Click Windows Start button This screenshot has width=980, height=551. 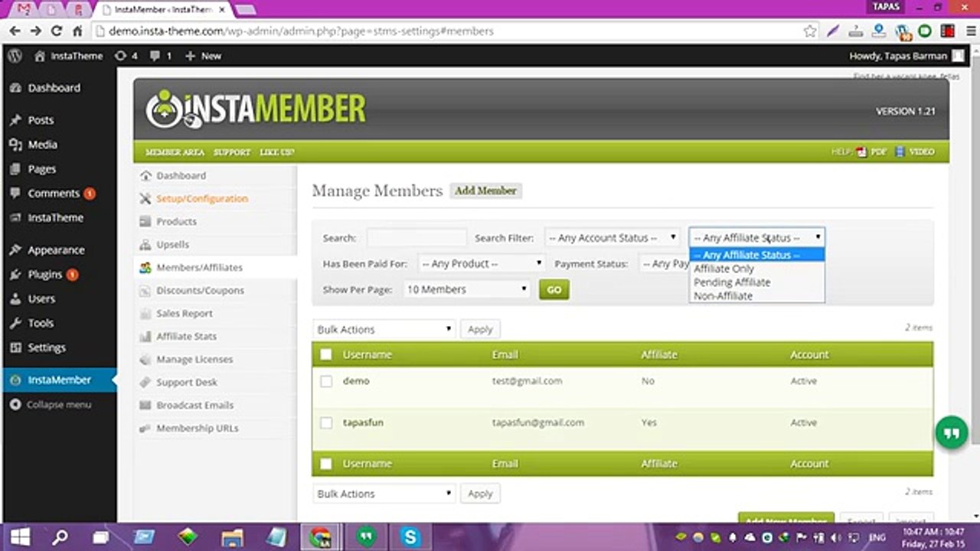19,537
